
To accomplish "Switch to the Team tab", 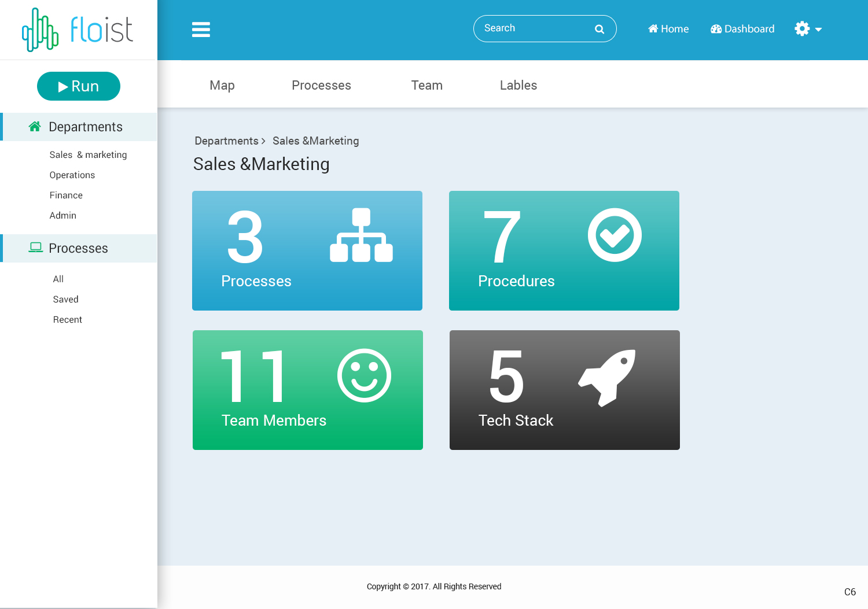I will click(x=426, y=85).
